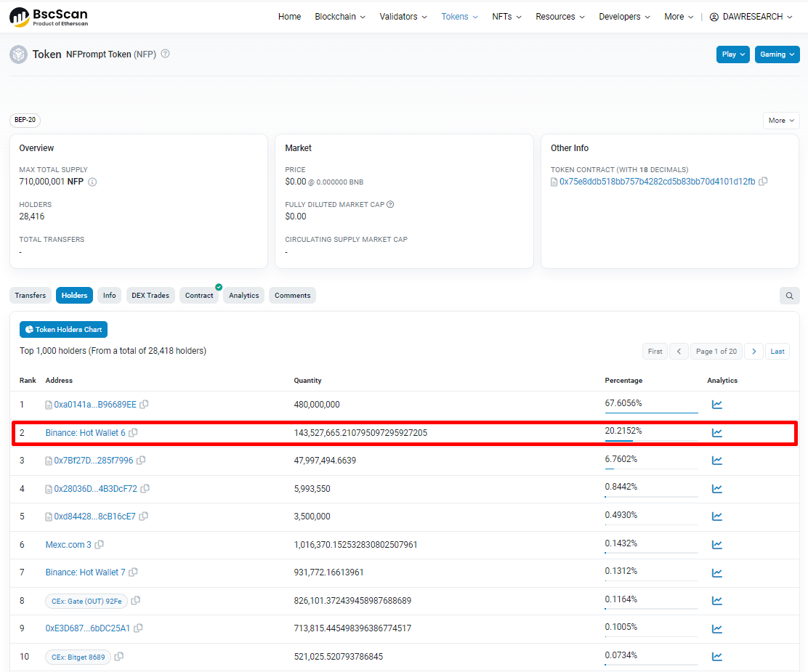The height and width of the screenshot is (672, 808).
Task: Go to next page arrow
Action: [754, 352]
